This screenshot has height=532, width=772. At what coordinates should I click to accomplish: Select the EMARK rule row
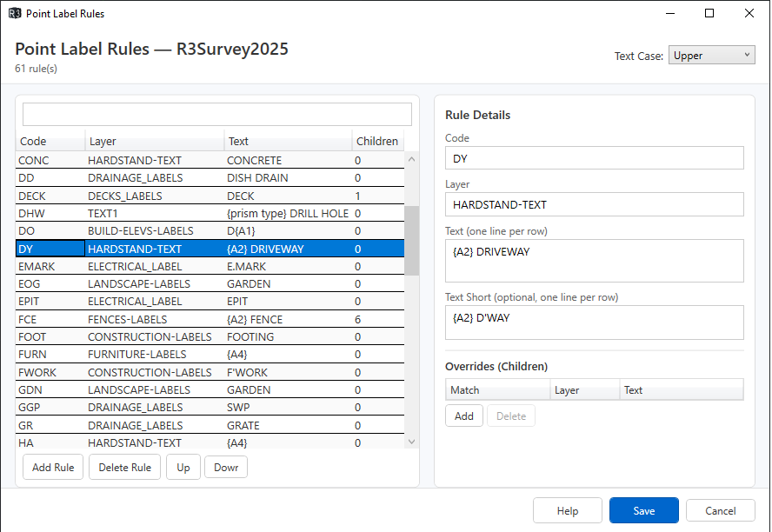point(210,266)
